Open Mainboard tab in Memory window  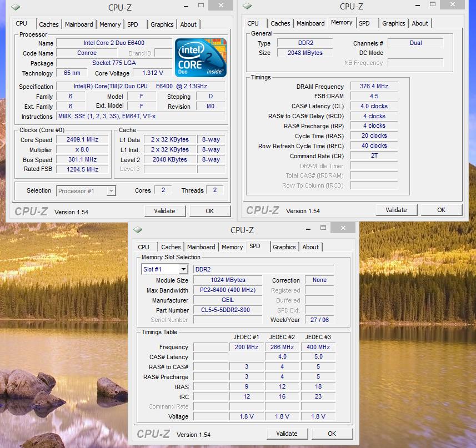[310, 23]
